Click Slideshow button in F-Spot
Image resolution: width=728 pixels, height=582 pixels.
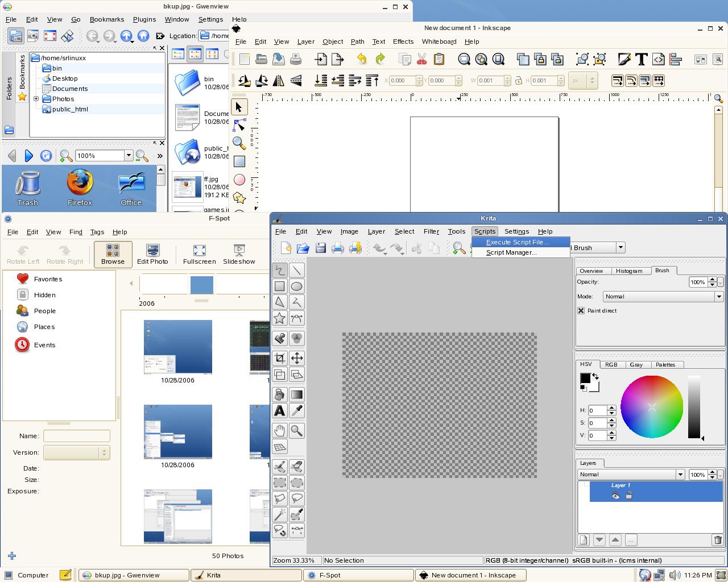(x=239, y=254)
